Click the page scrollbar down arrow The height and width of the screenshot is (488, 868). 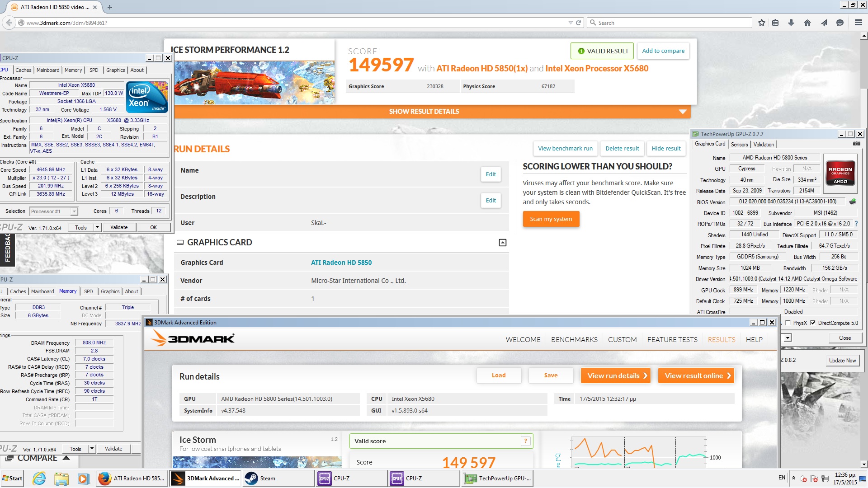864,464
